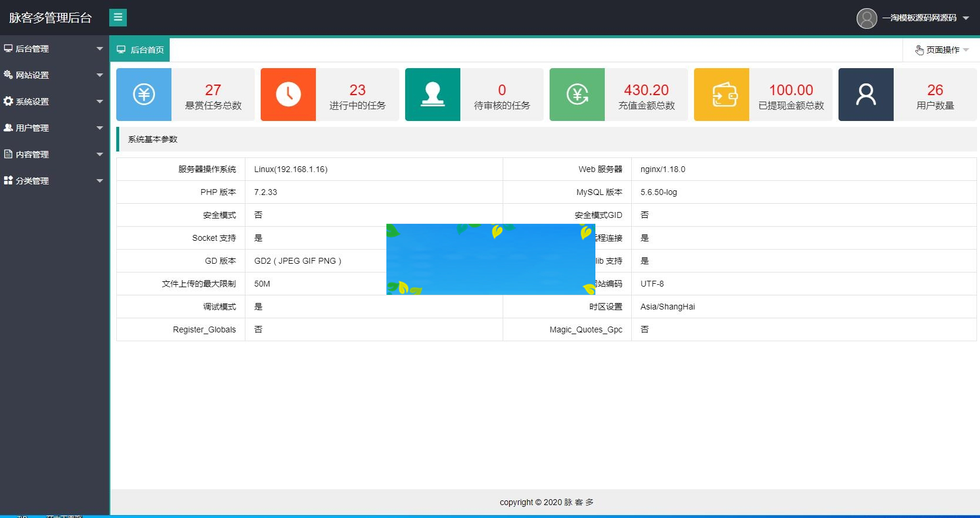Screen dimensions: 980x518
Task: Expand the 网站设置 sidebar menu
Action: pos(53,75)
